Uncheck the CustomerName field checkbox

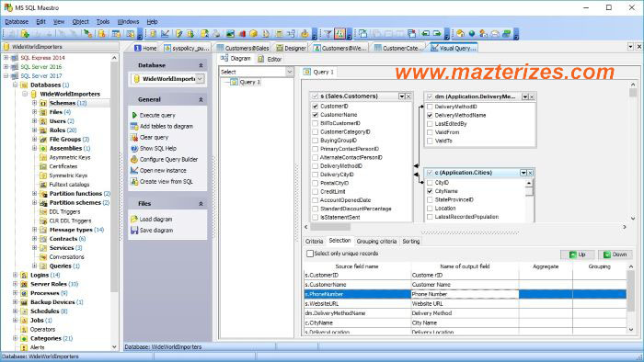point(315,115)
